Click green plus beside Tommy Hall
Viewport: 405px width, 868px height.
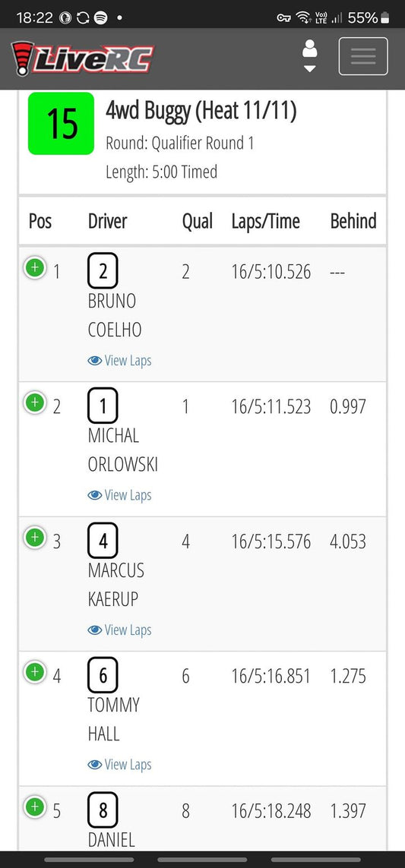pos(34,672)
